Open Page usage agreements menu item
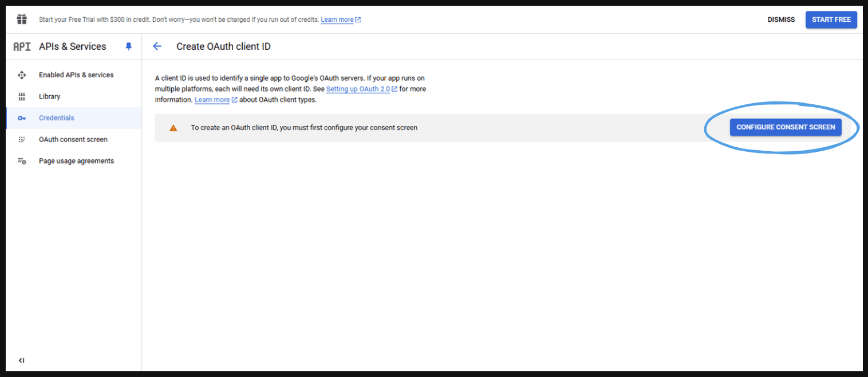Image resolution: width=868 pixels, height=377 pixels. click(x=74, y=161)
